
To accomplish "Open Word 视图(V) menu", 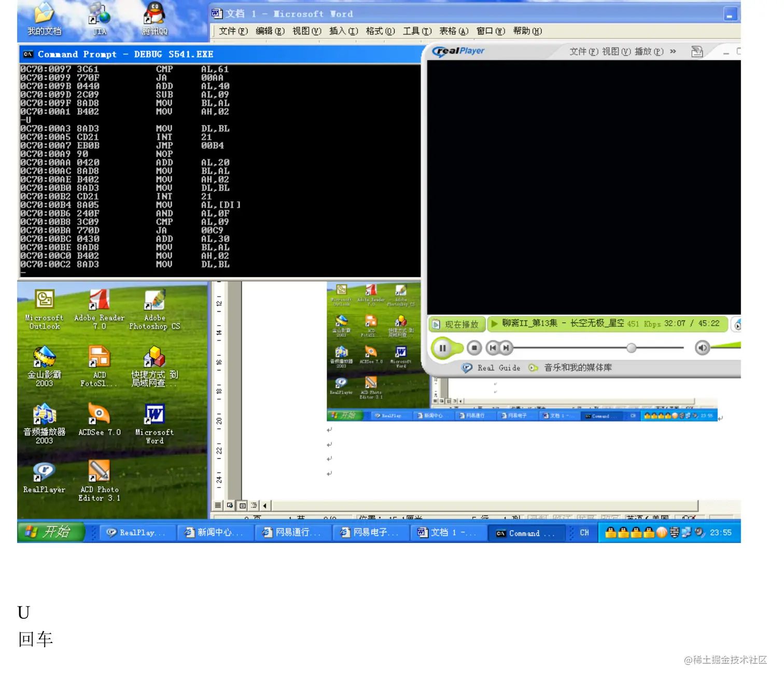I will (x=307, y=31).
